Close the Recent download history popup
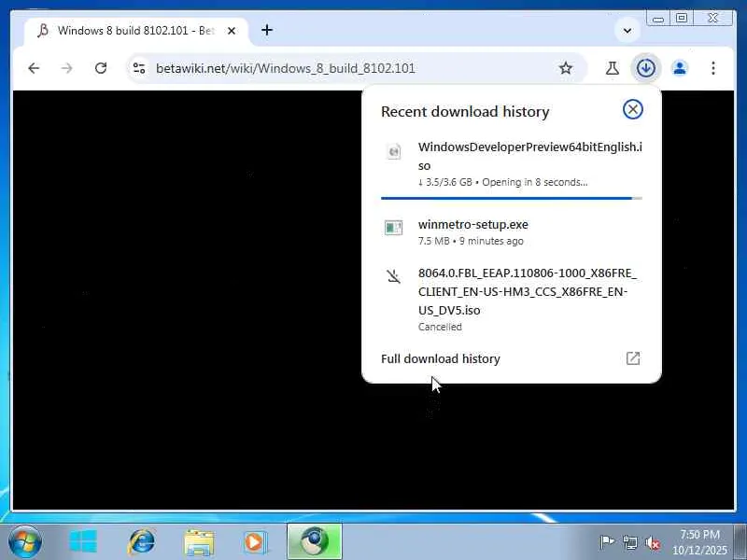The height and width of the screenshot is (560, 747). (x=633, y=109)
